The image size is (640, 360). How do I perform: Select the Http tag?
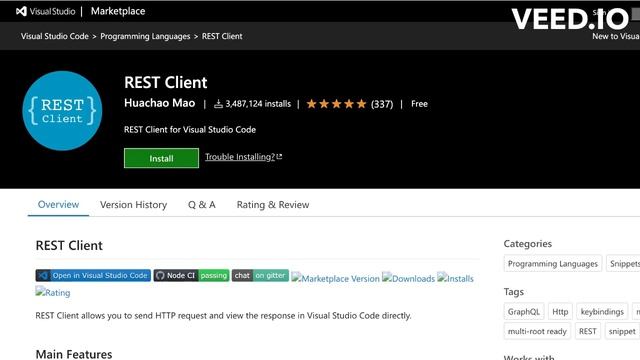[x=560, y=312]
